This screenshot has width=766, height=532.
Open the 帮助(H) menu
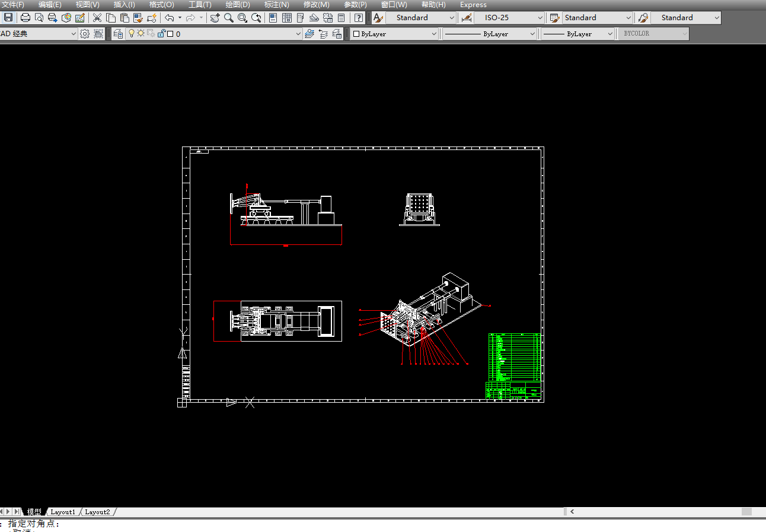click(433, 5)
